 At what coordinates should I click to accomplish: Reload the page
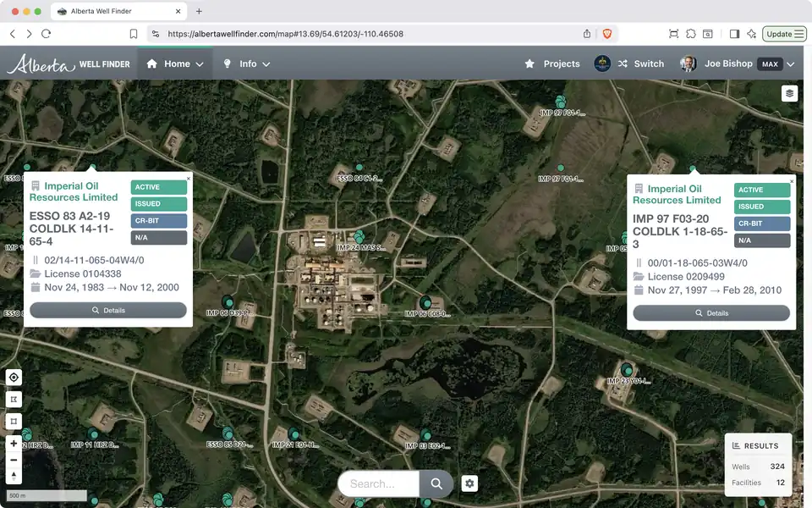pos(46,34)
